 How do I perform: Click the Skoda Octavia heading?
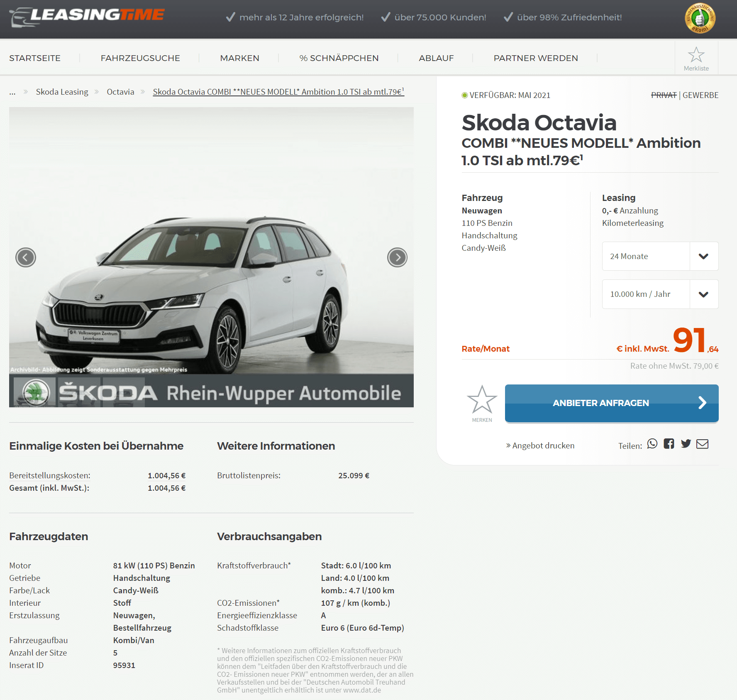pos(539,122)
